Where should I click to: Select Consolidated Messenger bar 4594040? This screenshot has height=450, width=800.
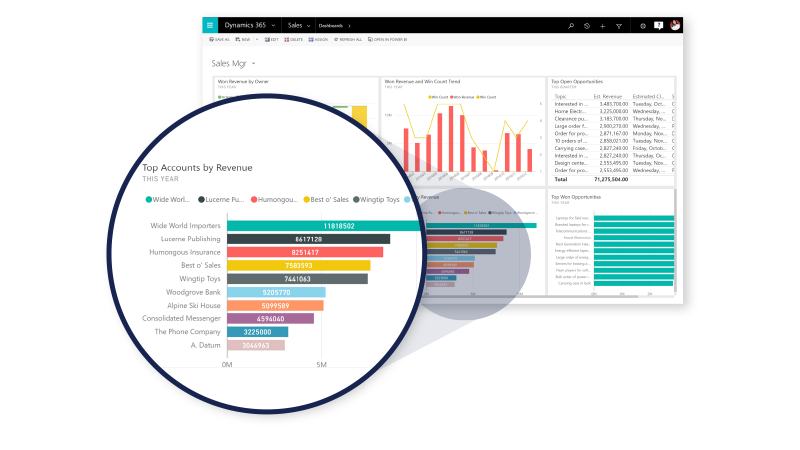pos(270,318)
